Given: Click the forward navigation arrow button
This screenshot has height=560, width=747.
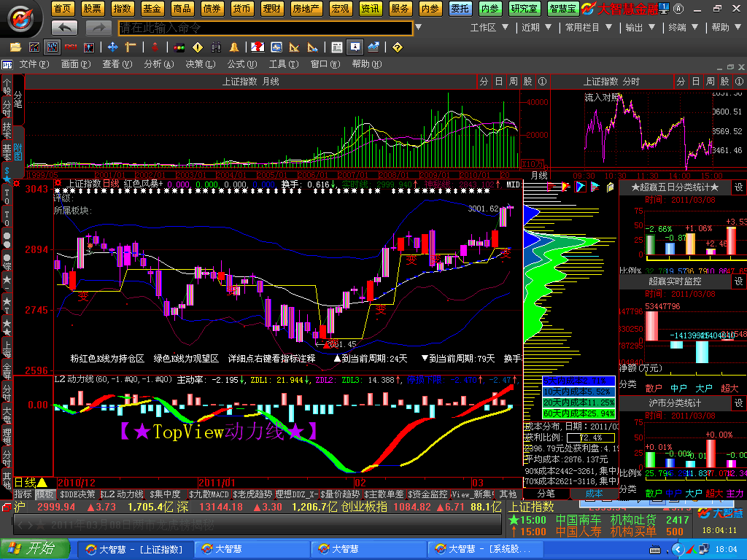Looking at the screenshot, I should pos(99,28).
